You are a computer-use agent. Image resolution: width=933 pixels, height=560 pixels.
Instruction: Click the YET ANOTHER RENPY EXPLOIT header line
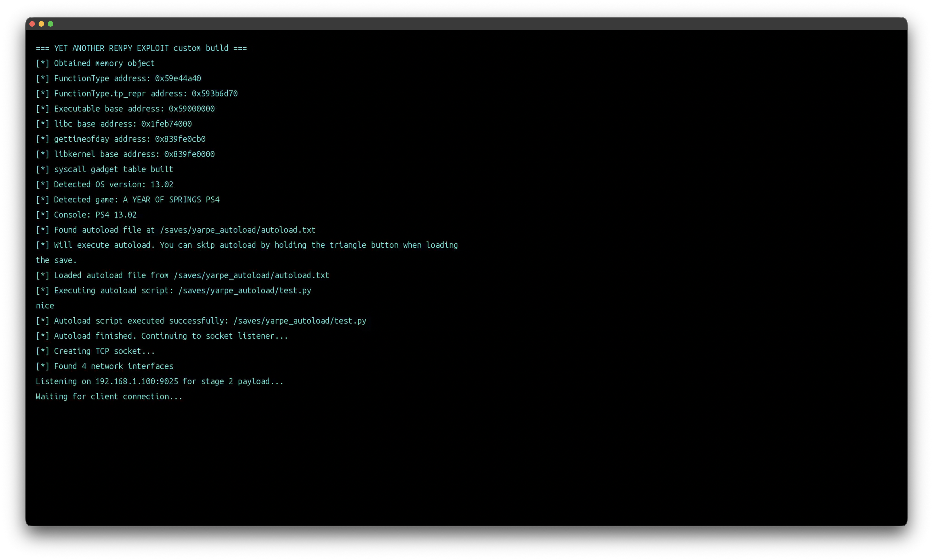[x=141, y=48]
